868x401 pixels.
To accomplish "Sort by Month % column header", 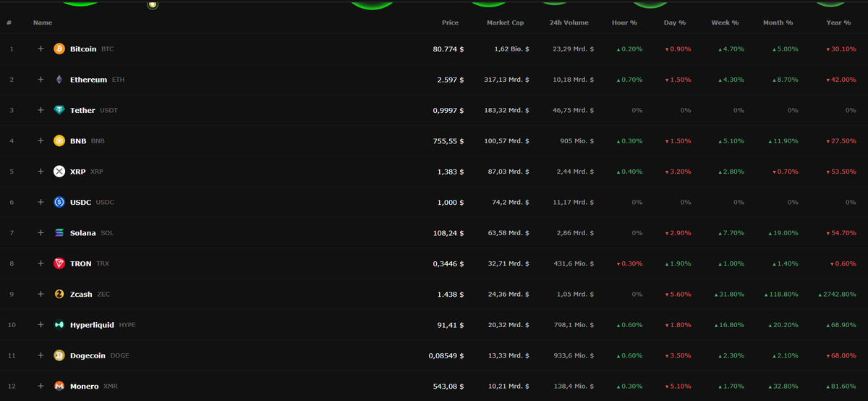I will pyautogui.click(x=778, y=22).
